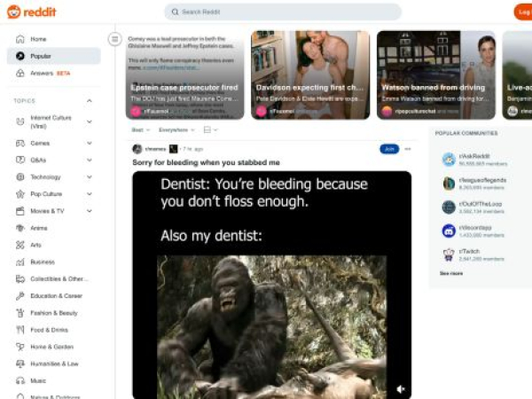Click the Business chart icon
Screen dimensions: 532x399
[x=20, y=262]
